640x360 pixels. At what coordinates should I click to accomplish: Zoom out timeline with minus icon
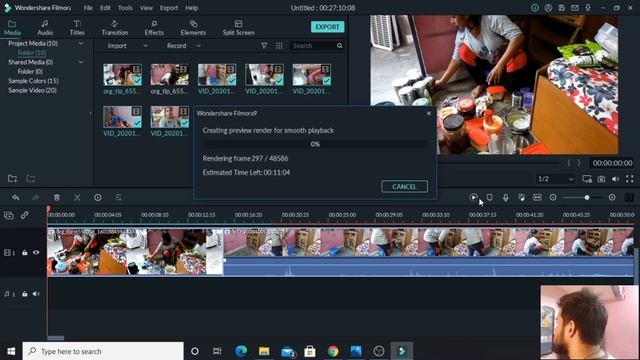553,198
